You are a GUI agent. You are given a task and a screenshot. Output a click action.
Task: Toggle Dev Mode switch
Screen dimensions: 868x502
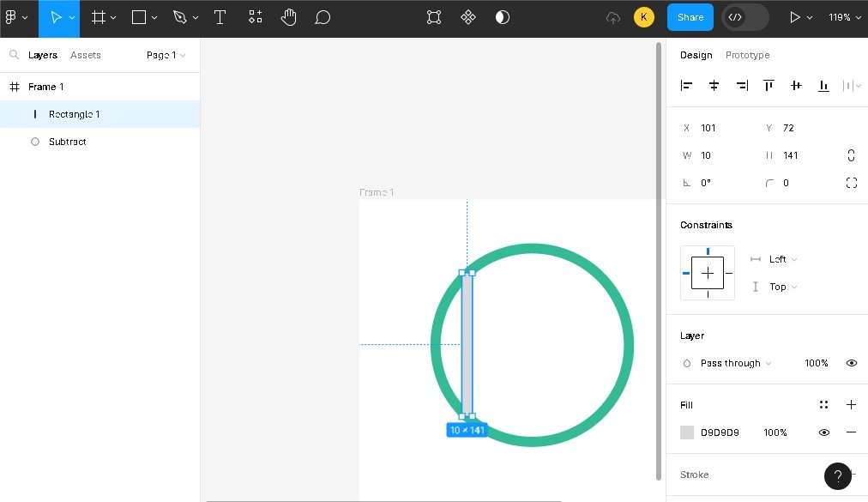(744, 17)
